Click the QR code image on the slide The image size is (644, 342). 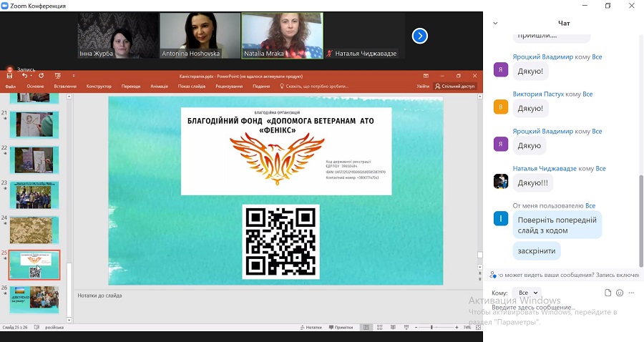click(x=281, y=242)
